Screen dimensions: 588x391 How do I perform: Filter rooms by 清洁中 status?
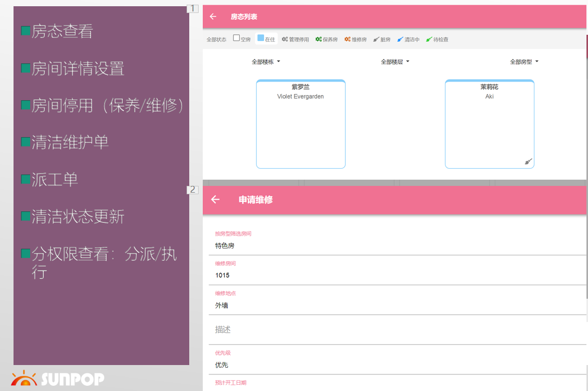(408, 39)
